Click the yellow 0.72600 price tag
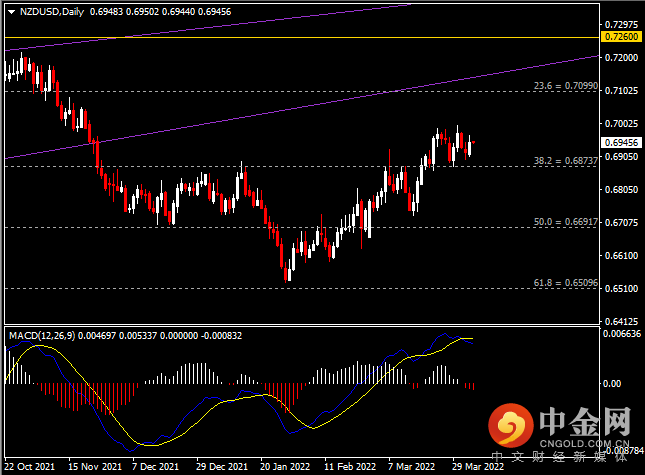645x475 pixels. click(618, 36)
